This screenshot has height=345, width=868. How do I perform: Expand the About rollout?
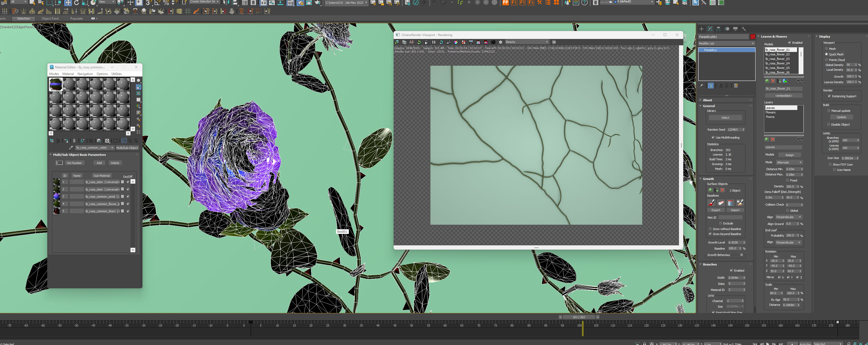coord(707,100)
